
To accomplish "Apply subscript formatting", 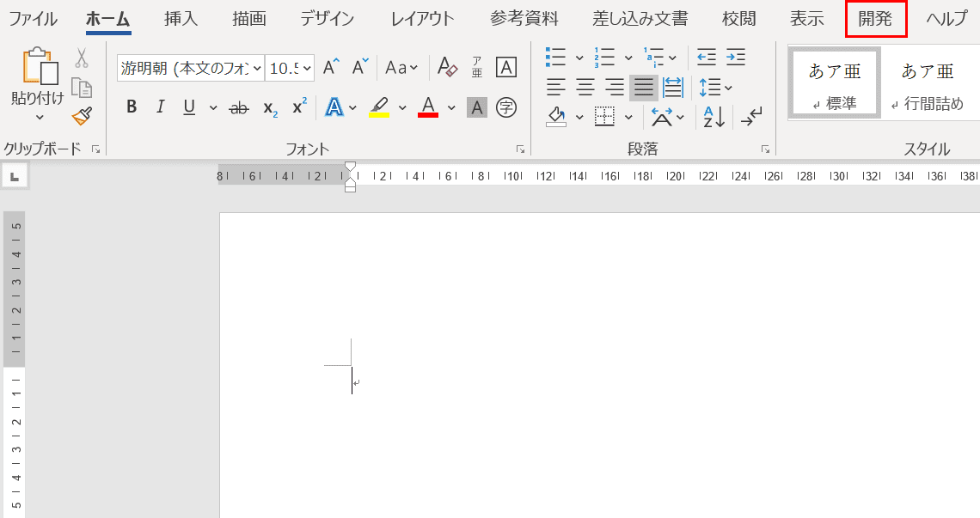I will coord(270,107).
